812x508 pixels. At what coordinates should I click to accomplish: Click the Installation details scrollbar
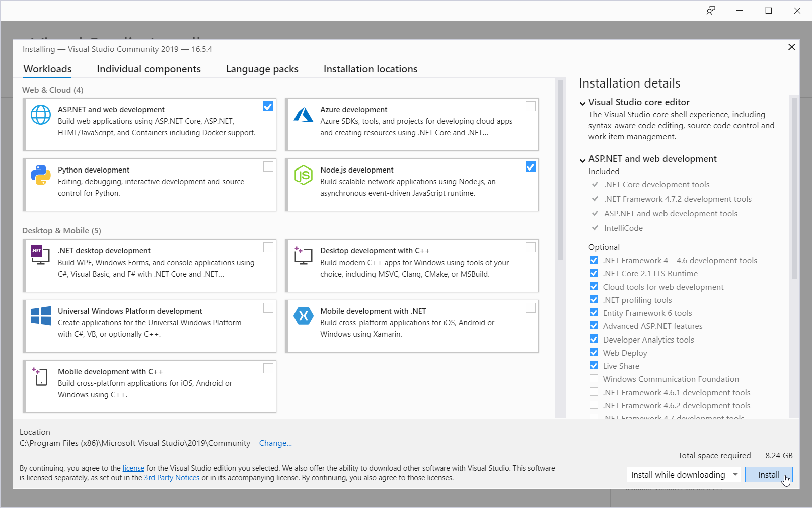[794, 188]
